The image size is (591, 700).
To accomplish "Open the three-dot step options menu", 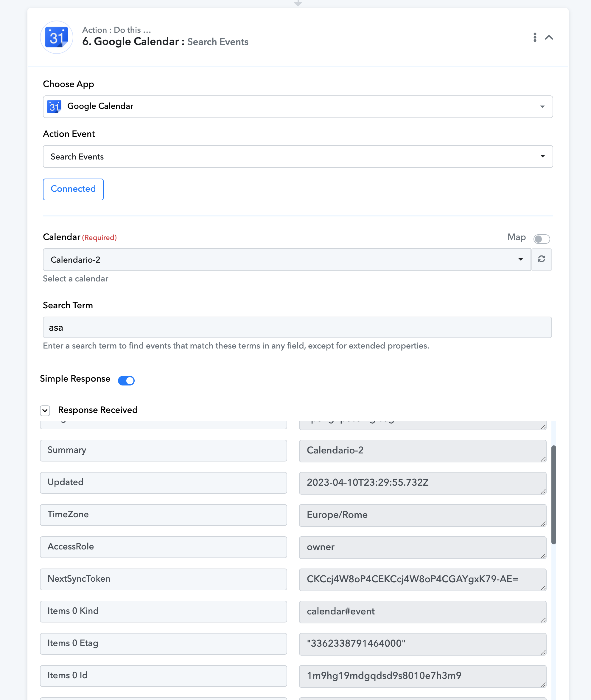I will click(535, 37).
